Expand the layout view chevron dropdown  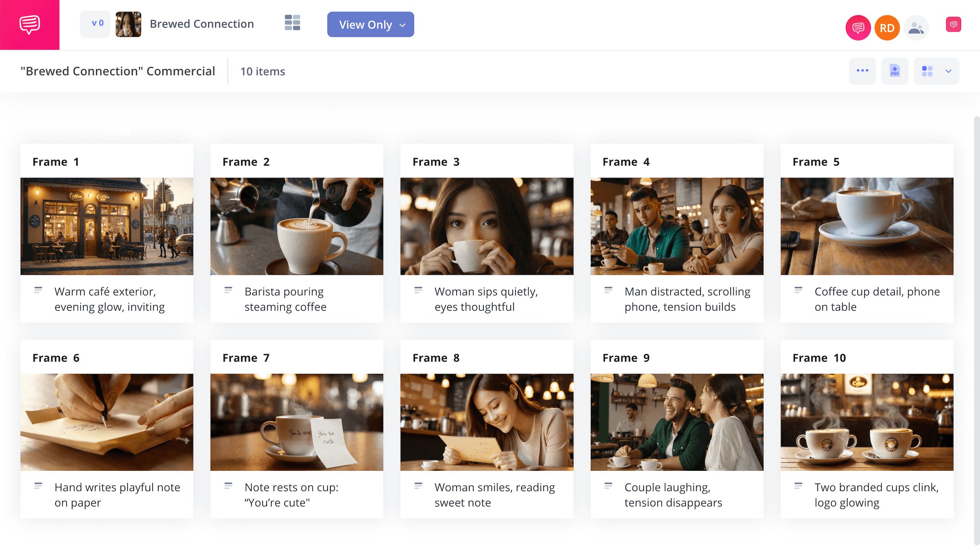click(948, 71)
